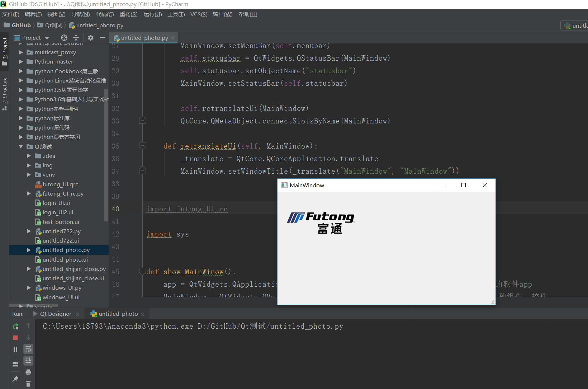Pin the Run tab
Screen dimensions: 588x389
(x=15, y=379)
